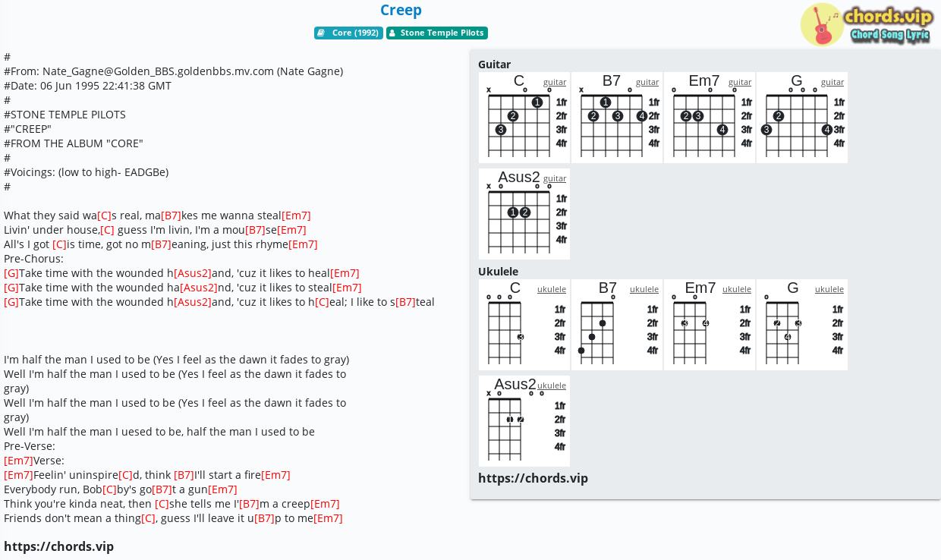Screen dimensions: 941x560
Task: Open ukulele link above C chord
Action: 552,289
